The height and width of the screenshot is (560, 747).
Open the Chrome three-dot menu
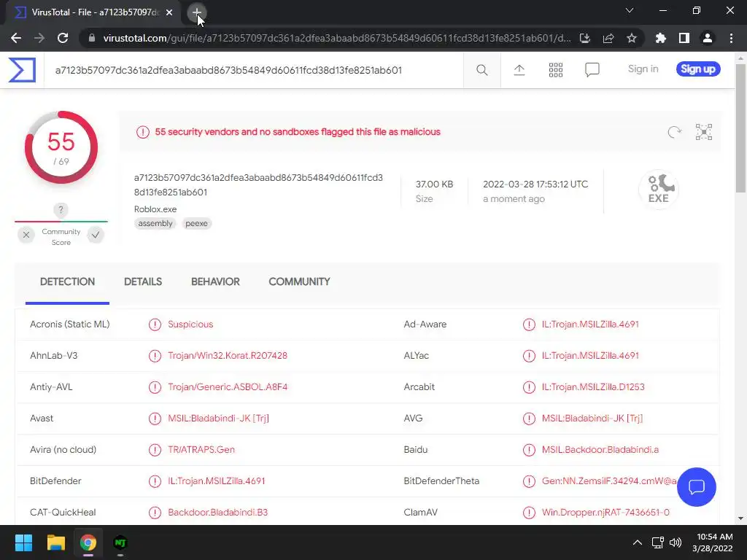731,38
